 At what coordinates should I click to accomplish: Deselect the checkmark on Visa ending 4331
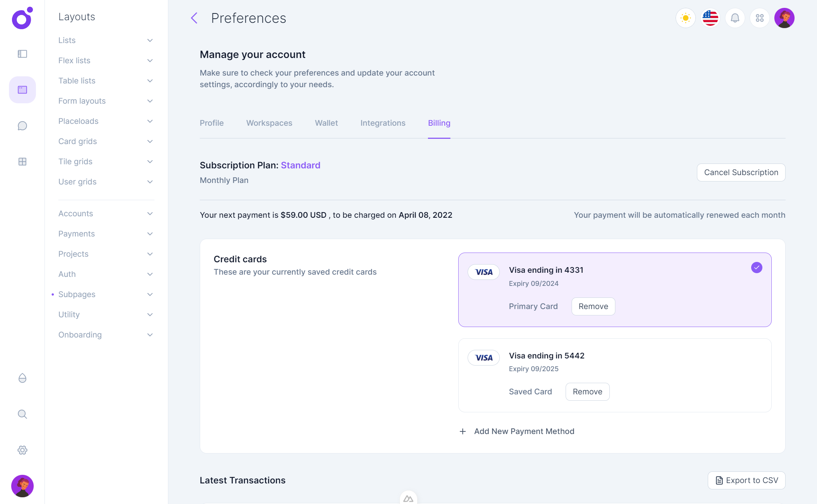[757, 268]
